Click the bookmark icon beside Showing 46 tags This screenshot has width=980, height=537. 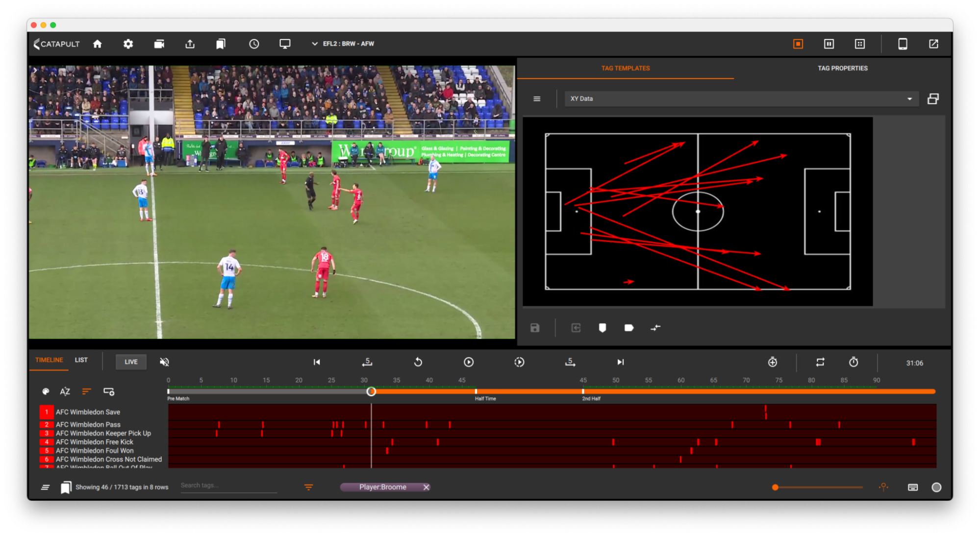click(66, 488)
